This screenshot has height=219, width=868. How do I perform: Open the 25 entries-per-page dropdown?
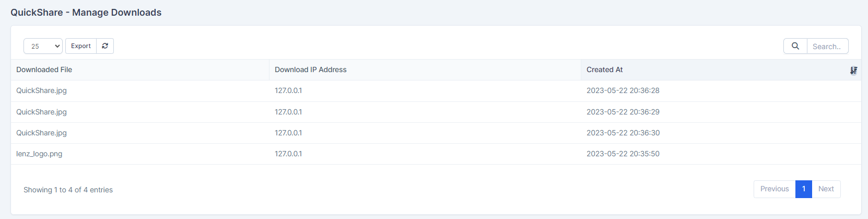coord(43,46)
